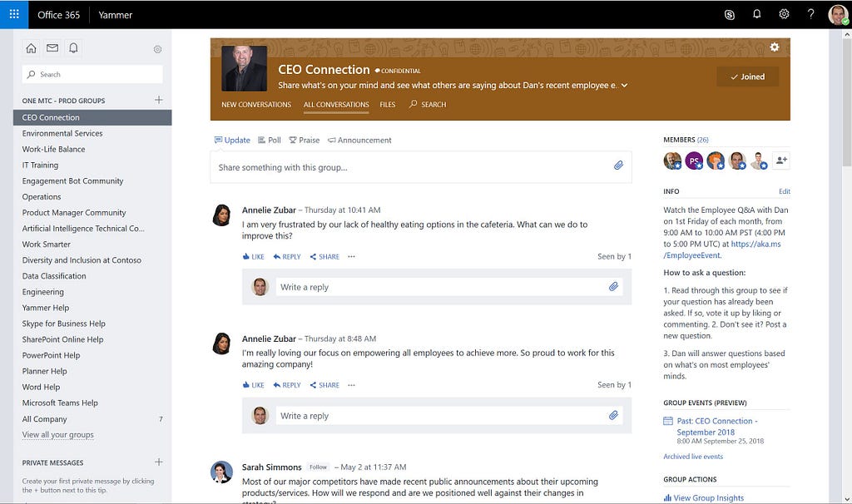Select Poll post type
Viewport: 852px width, 504px height.
[x=269, y=140]
